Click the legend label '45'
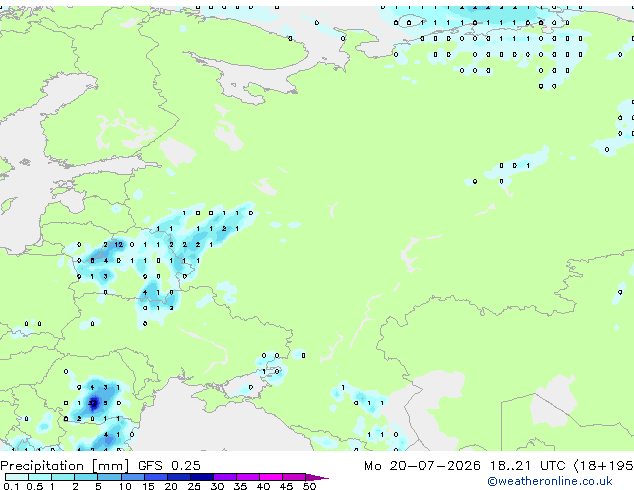Image resolution: width=634 pixels, height=490 pixels. [x=286, y=486]
